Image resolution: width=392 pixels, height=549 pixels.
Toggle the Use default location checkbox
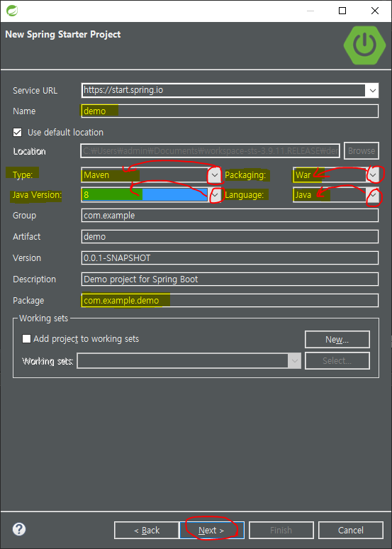pos(17,133)
